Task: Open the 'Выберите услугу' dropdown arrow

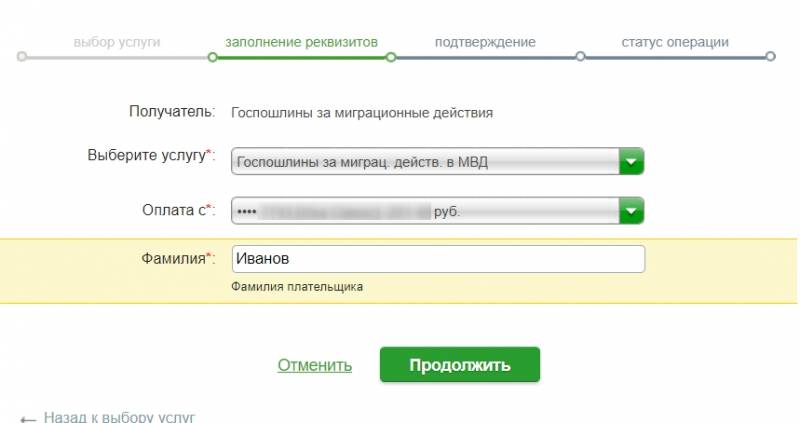Action: coord(631,162)
